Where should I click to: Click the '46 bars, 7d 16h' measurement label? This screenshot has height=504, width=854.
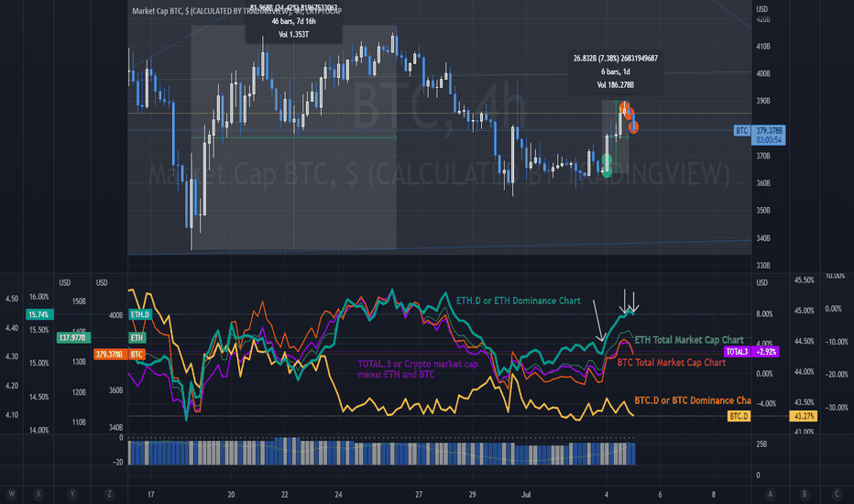(x=293, y=21)
